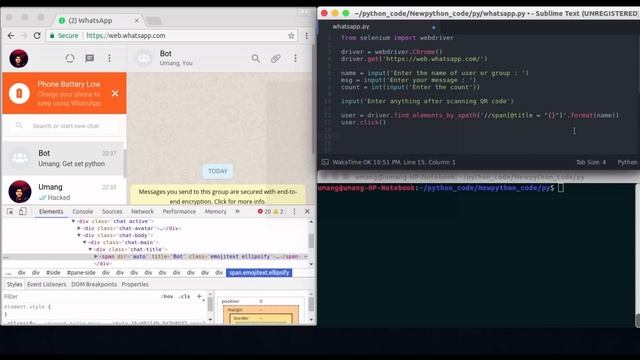Viewport: 640px width, 360px height.
Task: Open the Bot chat options menu
Action: pyautogui.click(x=295, y=58)
